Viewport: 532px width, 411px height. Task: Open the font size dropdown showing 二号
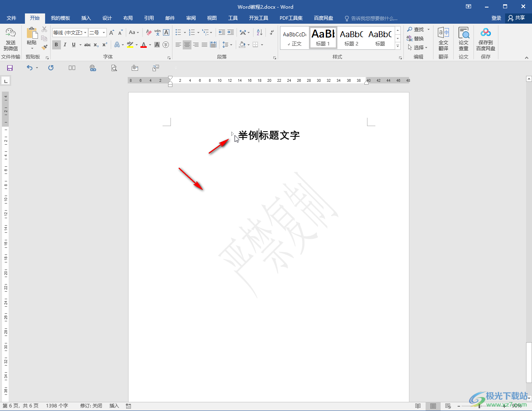point(104,32)
